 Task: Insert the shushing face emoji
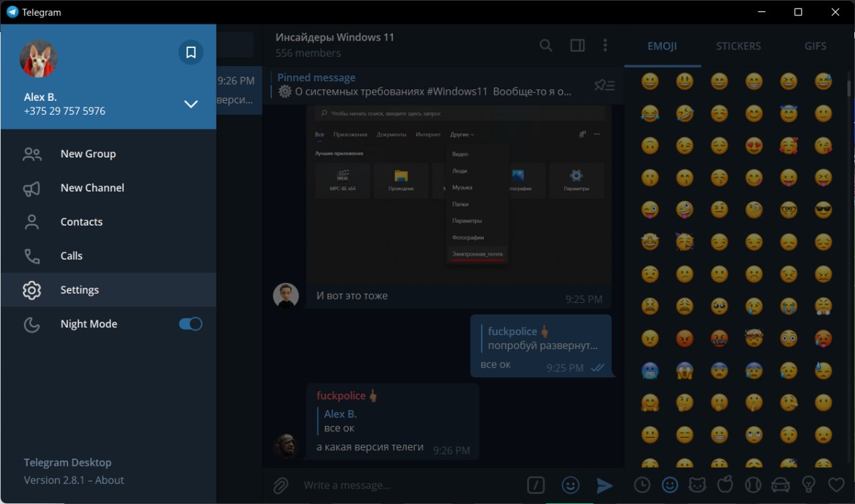point(754,402)
